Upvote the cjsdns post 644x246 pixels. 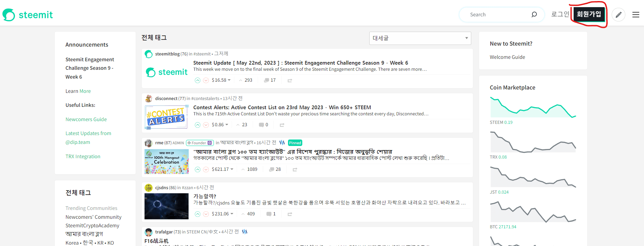(198, 214)
